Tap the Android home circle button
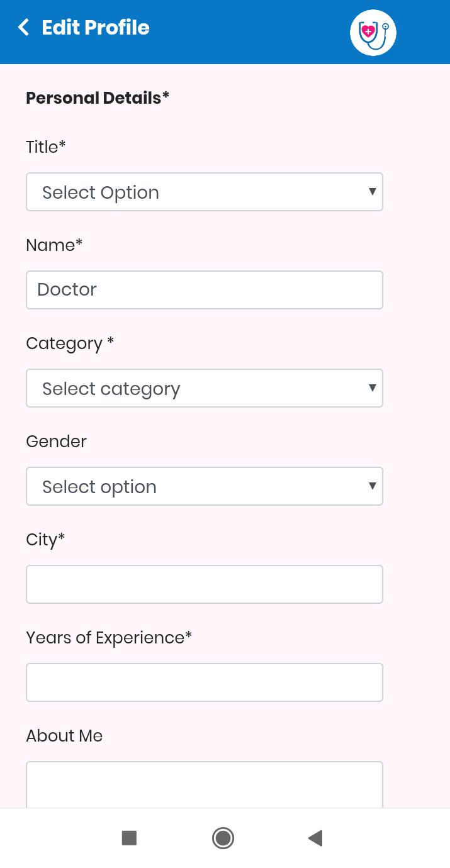 tap(223, 838)
